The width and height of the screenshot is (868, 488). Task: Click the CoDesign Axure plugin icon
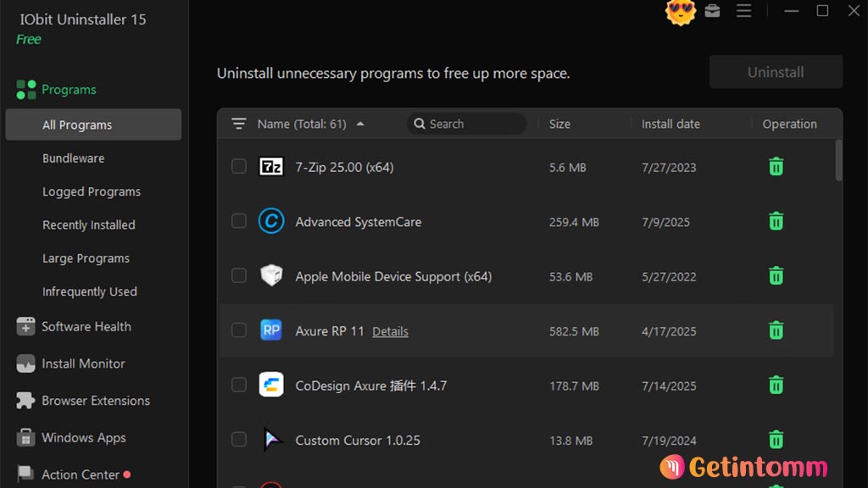[x=271, y=385]
